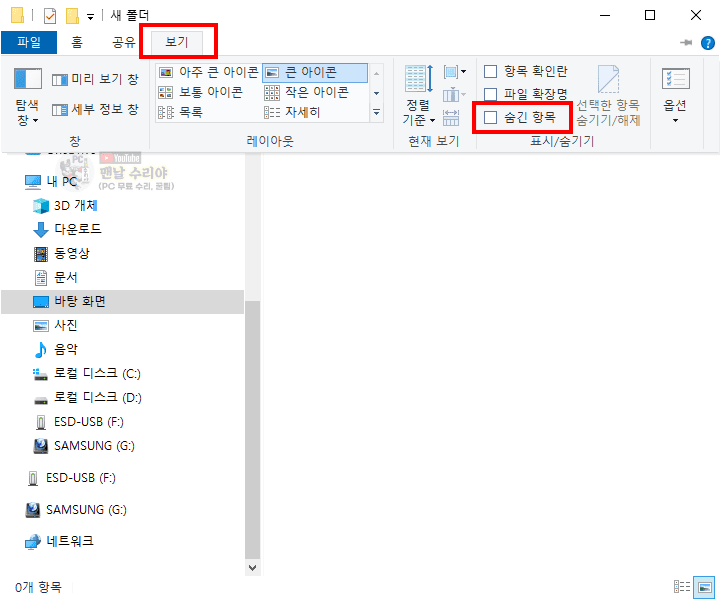Click 선택한 항목 숨기기/해제 button
The height and width of the screenshot is (600, 720).
(608, 95)
